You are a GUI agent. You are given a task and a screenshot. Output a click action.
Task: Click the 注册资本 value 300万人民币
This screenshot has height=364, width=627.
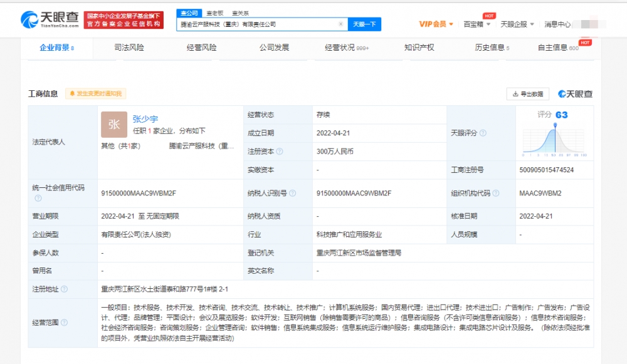point(335,152)
